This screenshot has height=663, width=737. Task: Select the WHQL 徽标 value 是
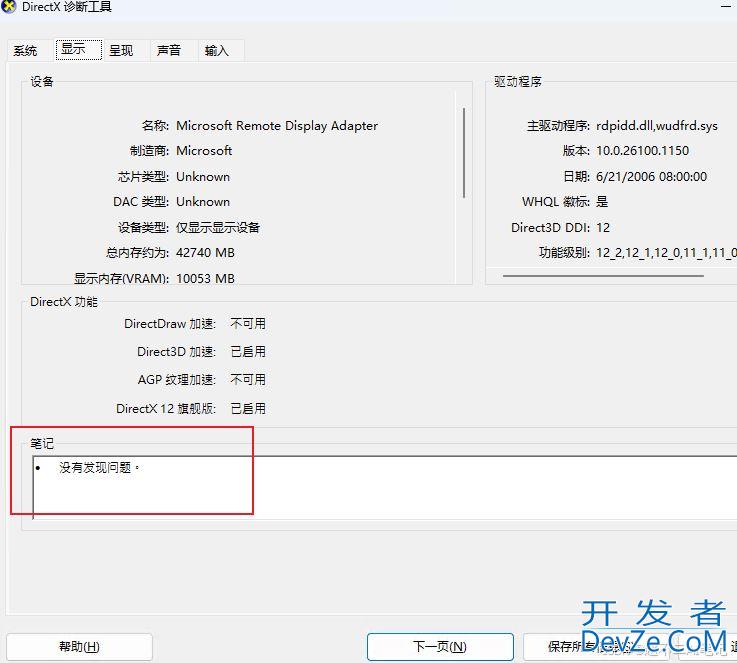[x=602, y=202]
